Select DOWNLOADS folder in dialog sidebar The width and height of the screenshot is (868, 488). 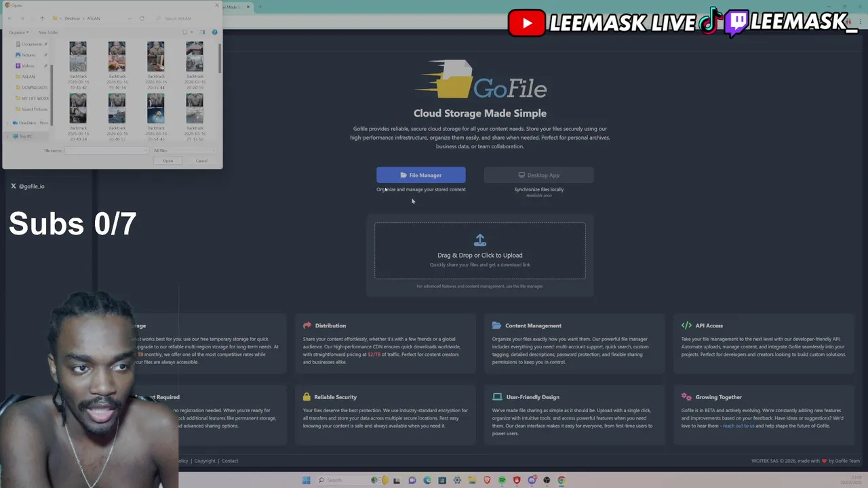click(31, 87)
